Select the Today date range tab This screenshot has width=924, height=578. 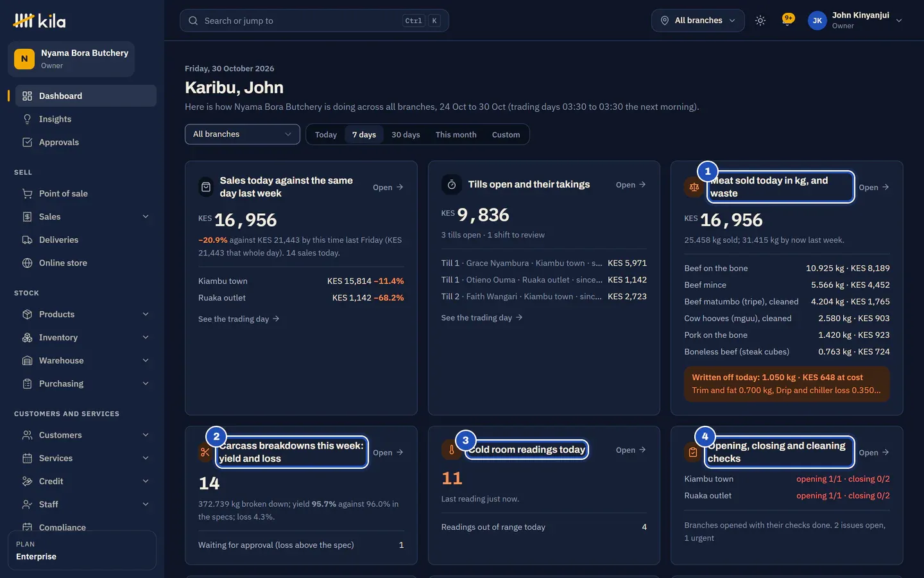pos(326,134)
